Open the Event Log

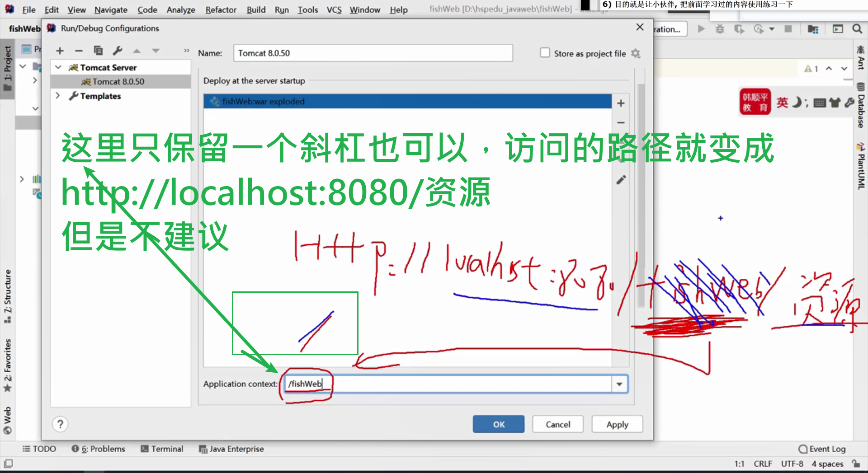pyautogui.click(x=822, y=449)
